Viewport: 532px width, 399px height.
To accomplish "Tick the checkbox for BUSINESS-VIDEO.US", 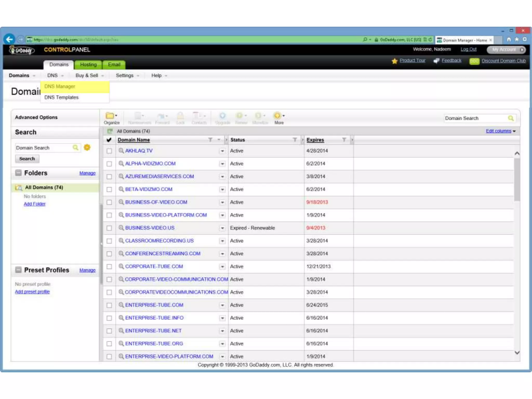I will click(109, 228).
